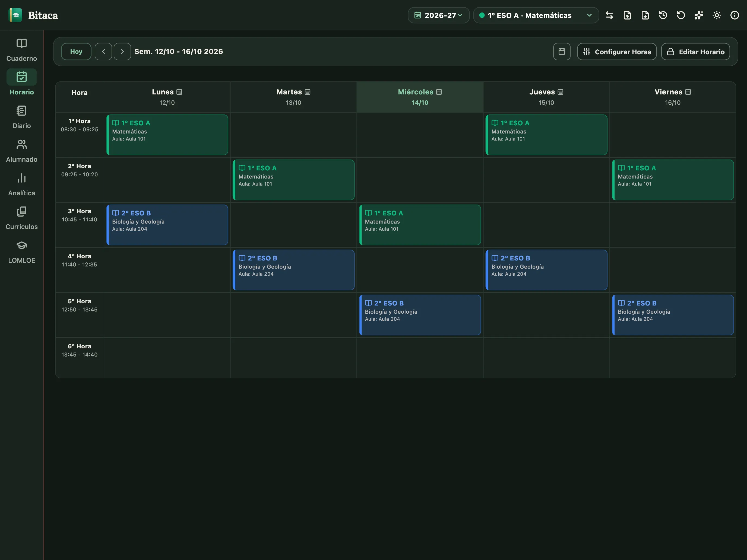Click the Bitaca app logo
The image size is (747, 560).
(x=15, y=15)
